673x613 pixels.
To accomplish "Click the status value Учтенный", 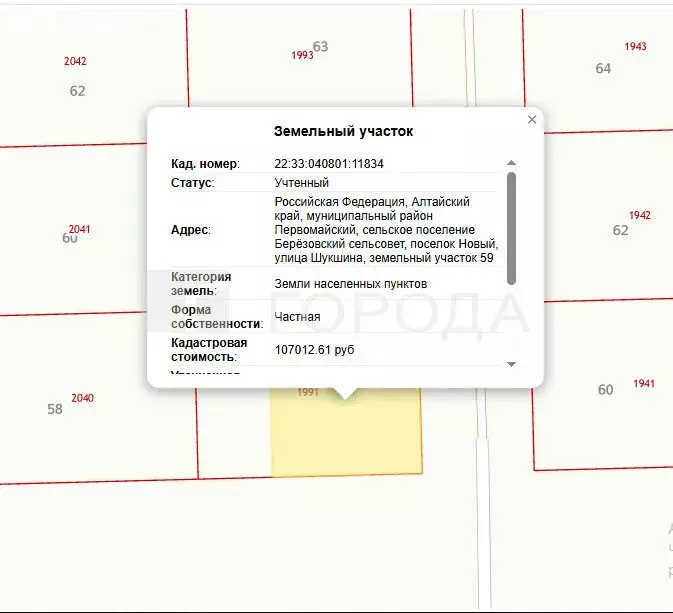I will (x=301, y=183).
